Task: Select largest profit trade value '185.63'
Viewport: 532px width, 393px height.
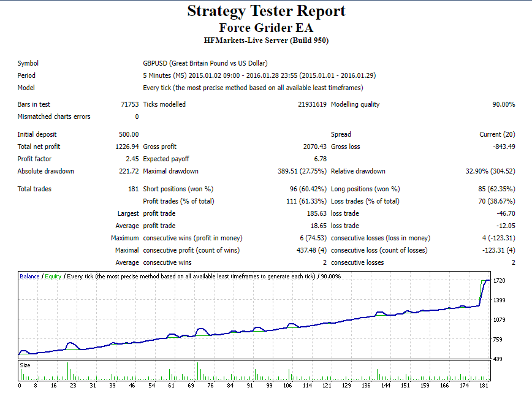Action: coord(316,214)
